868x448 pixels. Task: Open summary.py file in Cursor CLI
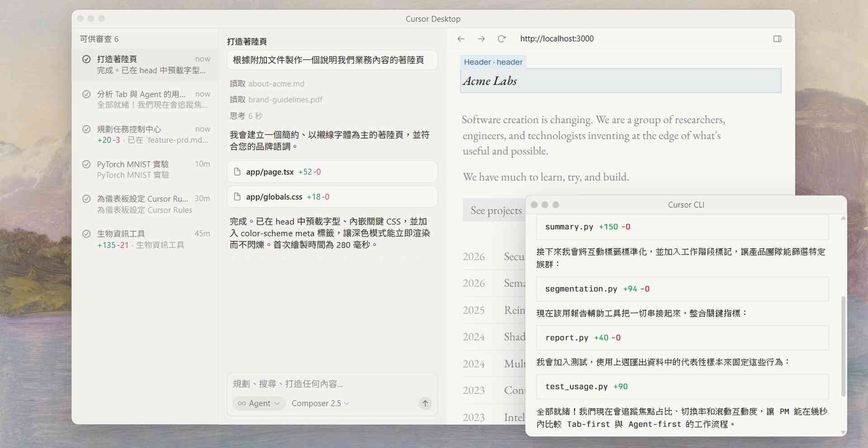point(682,227)
